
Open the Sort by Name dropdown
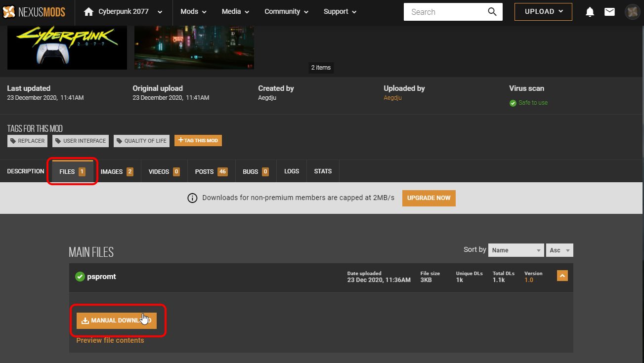click(x=516, y=250)
